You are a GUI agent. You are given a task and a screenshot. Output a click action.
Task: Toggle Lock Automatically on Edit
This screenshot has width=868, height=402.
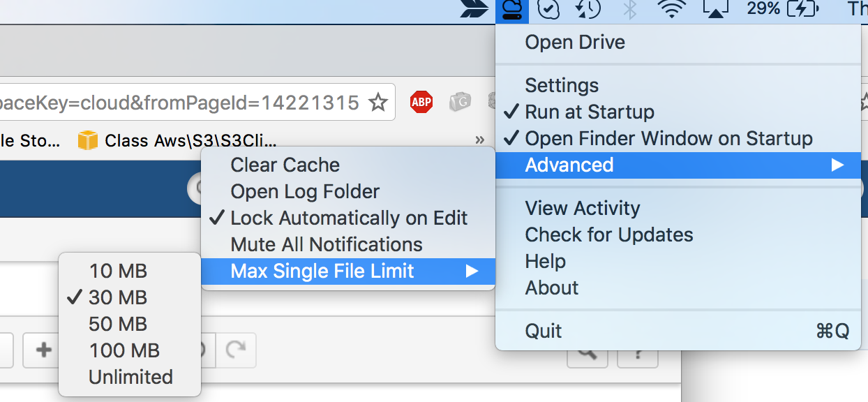[x=349, y=218]
